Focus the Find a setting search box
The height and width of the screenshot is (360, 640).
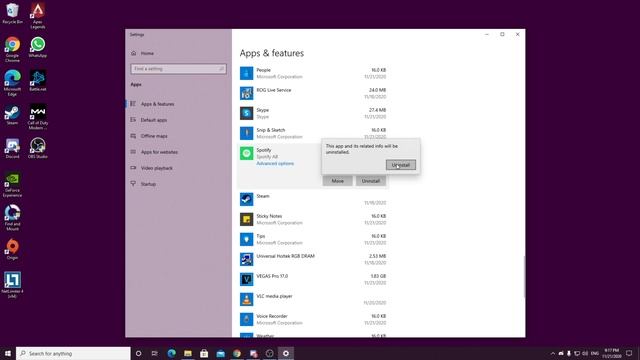pos(178,69)
